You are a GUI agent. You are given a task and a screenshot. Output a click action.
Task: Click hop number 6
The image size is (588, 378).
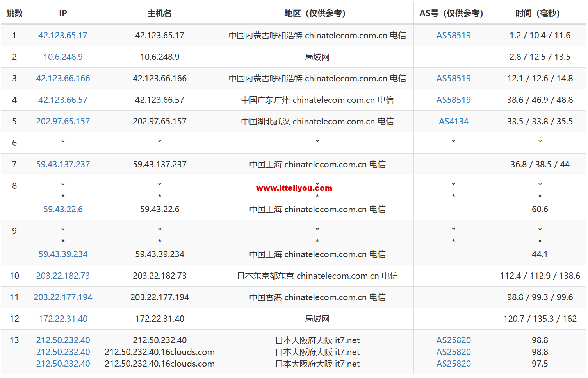(14, 143)
